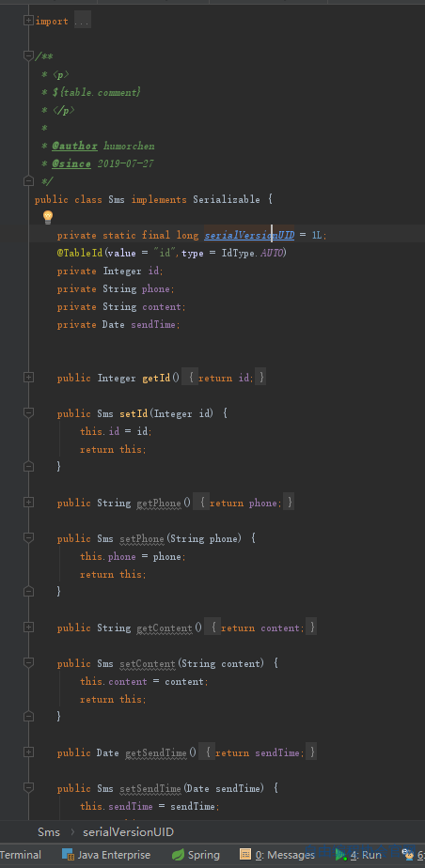Screen dimensions: 425x868
Task: Click the getSendTime method name
Action: 156,752
